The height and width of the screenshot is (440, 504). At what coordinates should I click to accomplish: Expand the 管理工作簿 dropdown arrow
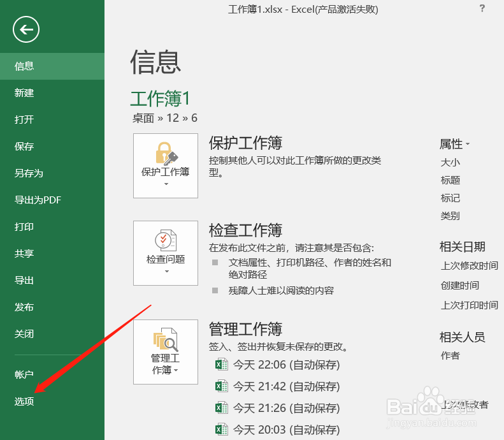click(x=176, y=370)
